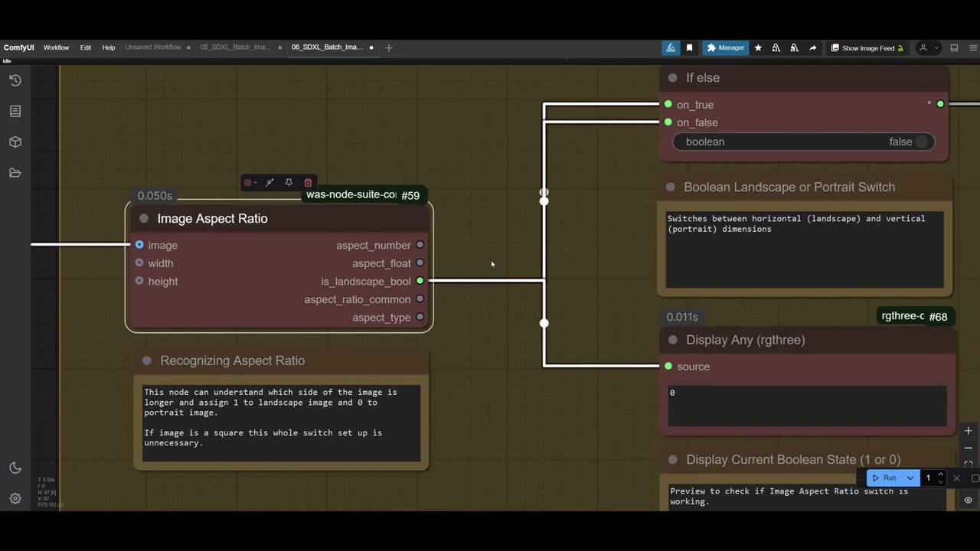Open the Workflow menu

[x=56, y=47]
